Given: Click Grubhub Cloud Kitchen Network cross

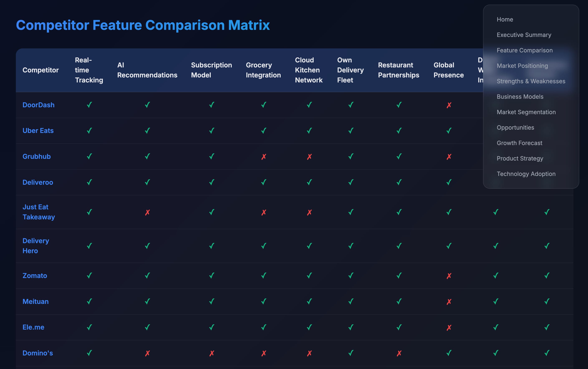Looking at the screenshot, I should tap(309, 157).
